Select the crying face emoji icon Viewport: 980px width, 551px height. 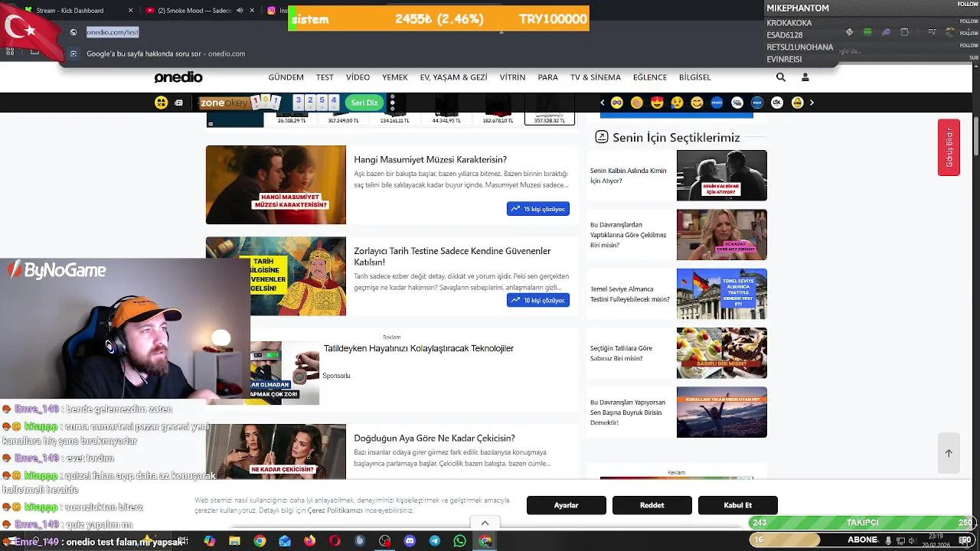click(677, 103)
